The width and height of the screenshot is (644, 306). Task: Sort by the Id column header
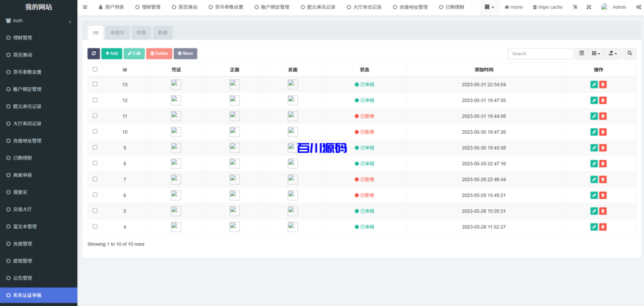click(125, 70)
